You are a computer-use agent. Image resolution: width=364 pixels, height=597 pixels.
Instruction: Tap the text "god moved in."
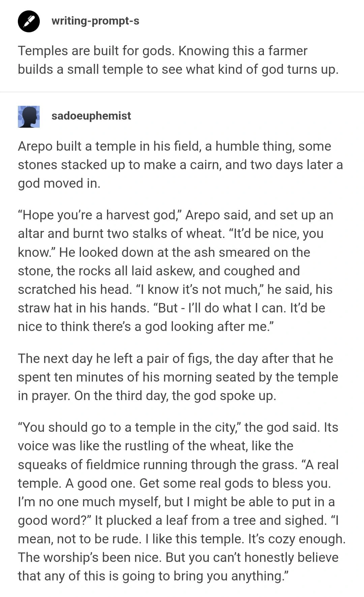(59, 183)
